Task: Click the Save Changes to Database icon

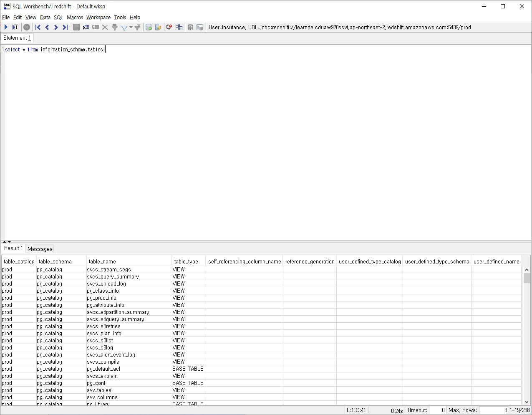Action: [x=76, y=27]
